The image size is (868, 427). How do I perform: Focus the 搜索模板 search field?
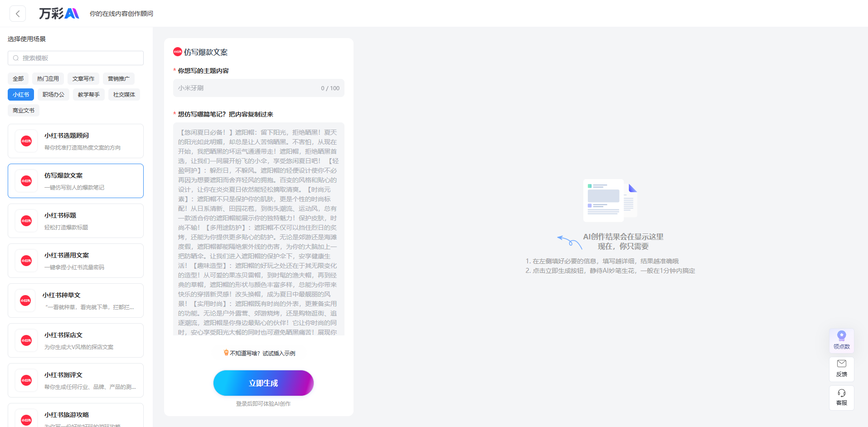76,58
